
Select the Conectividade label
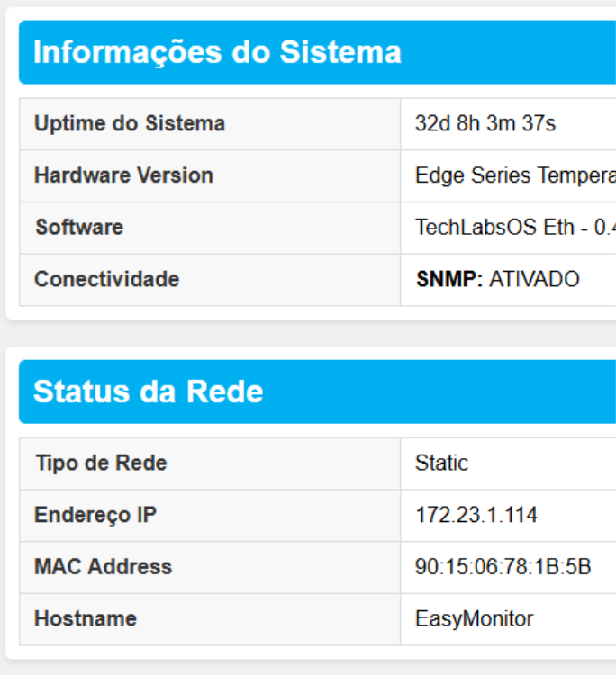106,279
